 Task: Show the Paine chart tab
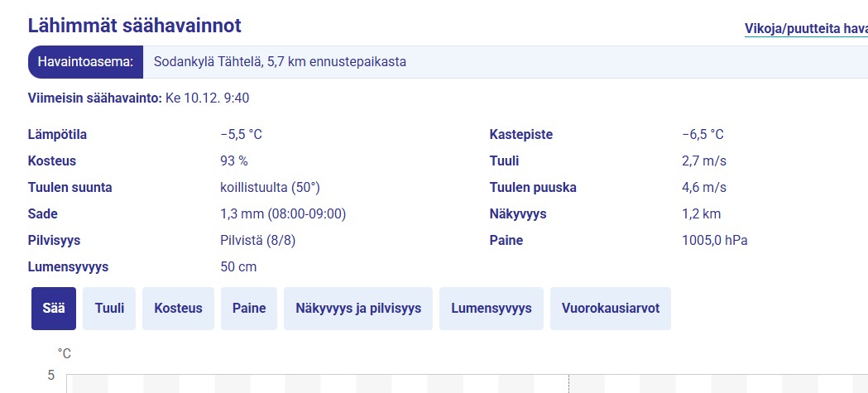click(249, 309)
